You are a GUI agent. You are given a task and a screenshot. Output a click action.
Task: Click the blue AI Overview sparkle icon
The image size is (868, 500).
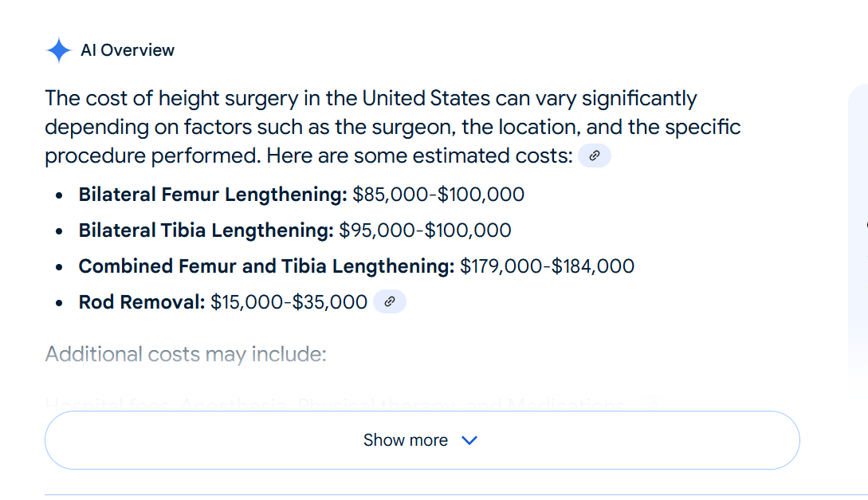tap(59, 50)
